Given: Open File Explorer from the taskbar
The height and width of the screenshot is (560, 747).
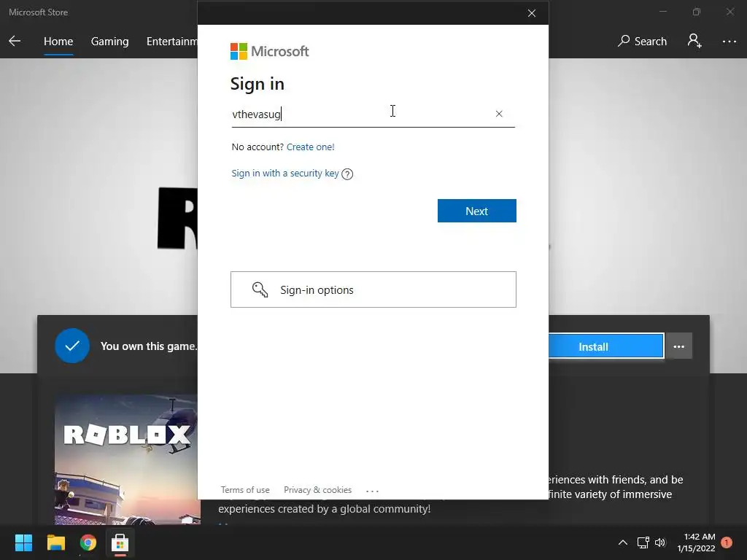Looking at the screenshot, I should (x=55, y=542).
